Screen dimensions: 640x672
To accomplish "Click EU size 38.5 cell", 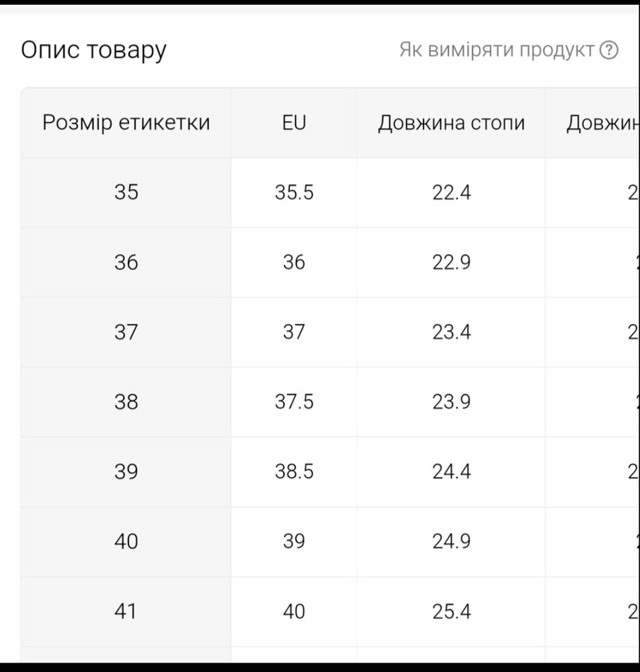I will pyautogui.click(x=294, y=472).
